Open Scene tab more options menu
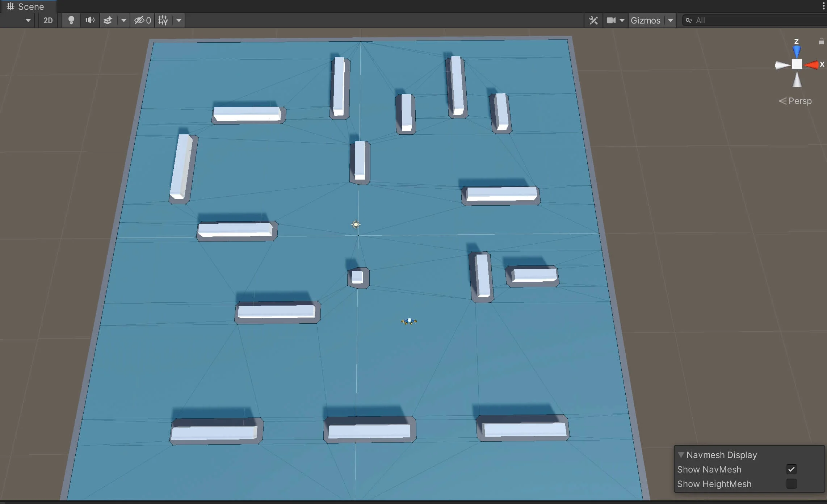 [x=823, y=6]
